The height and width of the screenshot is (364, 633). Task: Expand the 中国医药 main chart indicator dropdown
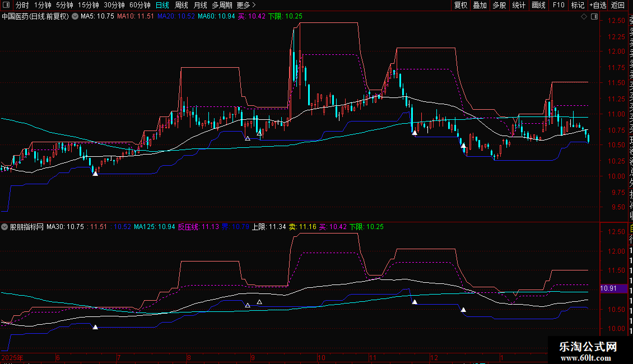click(x=75, y=17)
